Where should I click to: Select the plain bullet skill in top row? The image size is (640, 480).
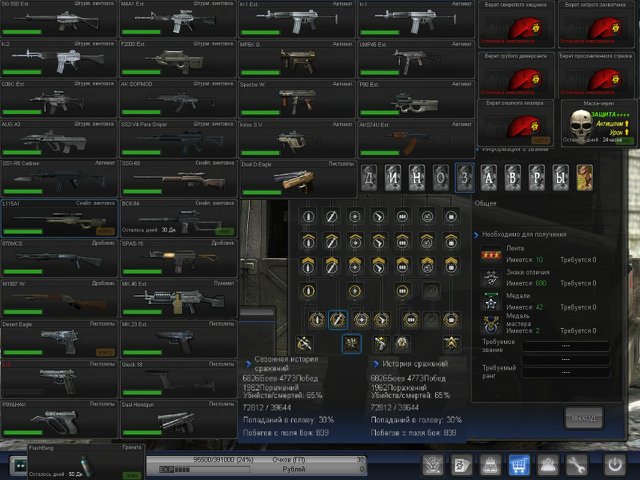coord(308,216)
